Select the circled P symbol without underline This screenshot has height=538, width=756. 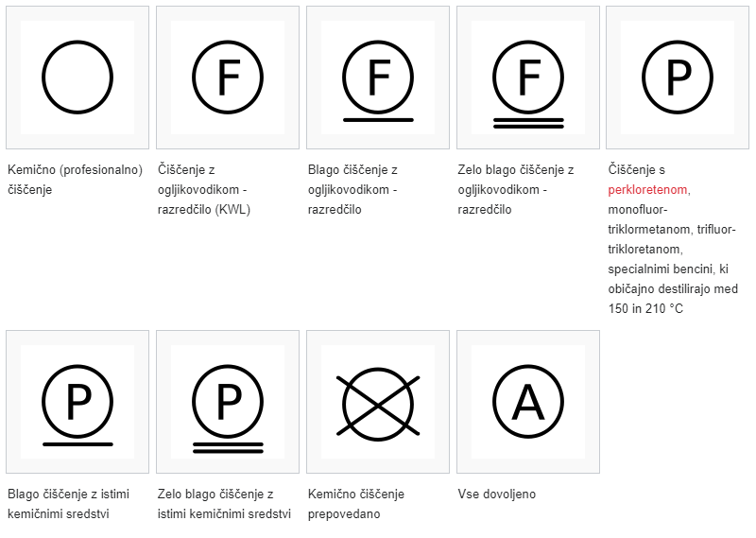678,77
